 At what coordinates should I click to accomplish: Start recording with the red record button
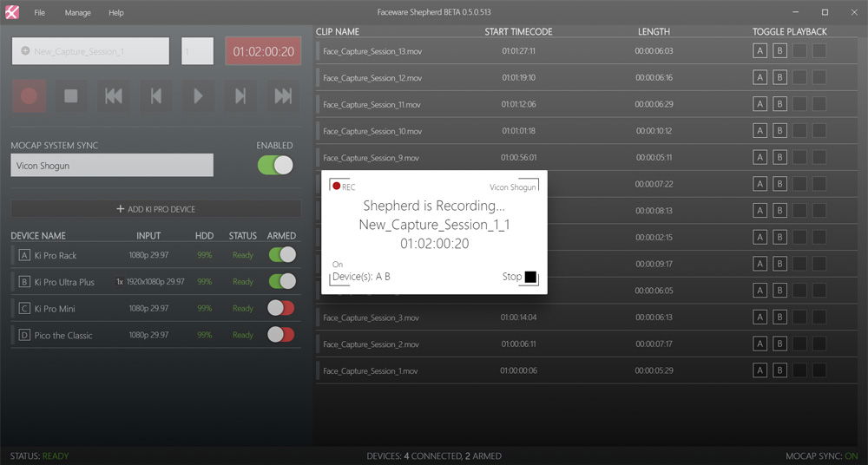29,95
